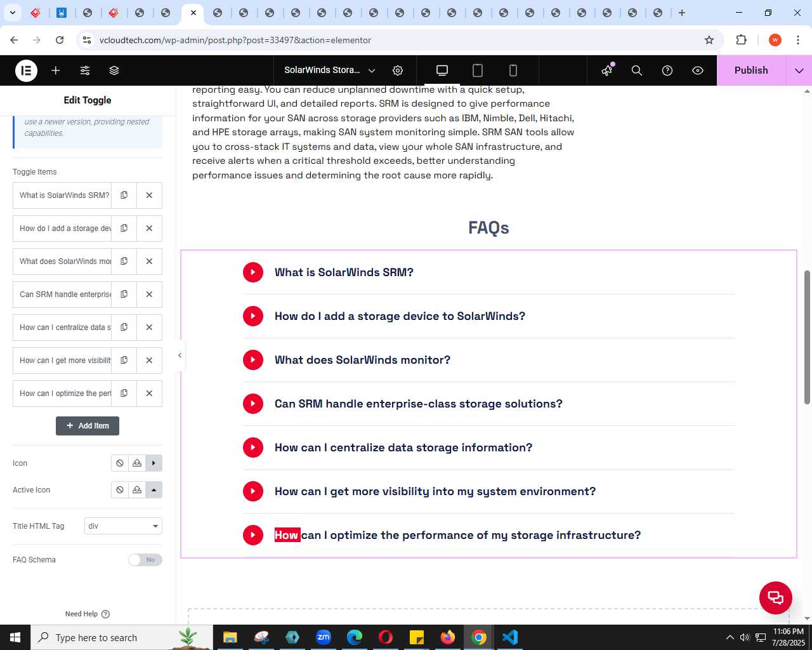Image resolution: width=812 pixels, height=650 pixels.
Task: Open Zoom from the taskbar
Action: 324,637
